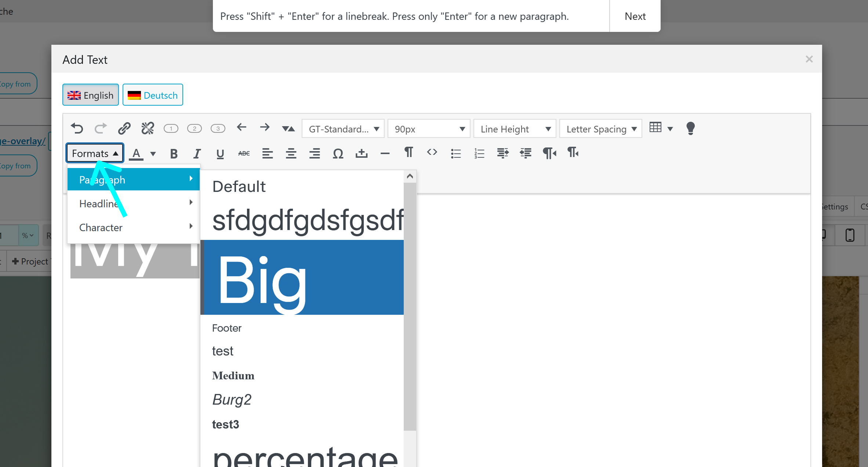868x467 pixels.
Task: Click the bullet list icon
Action: pyautogui.click(x=455, y=153)
